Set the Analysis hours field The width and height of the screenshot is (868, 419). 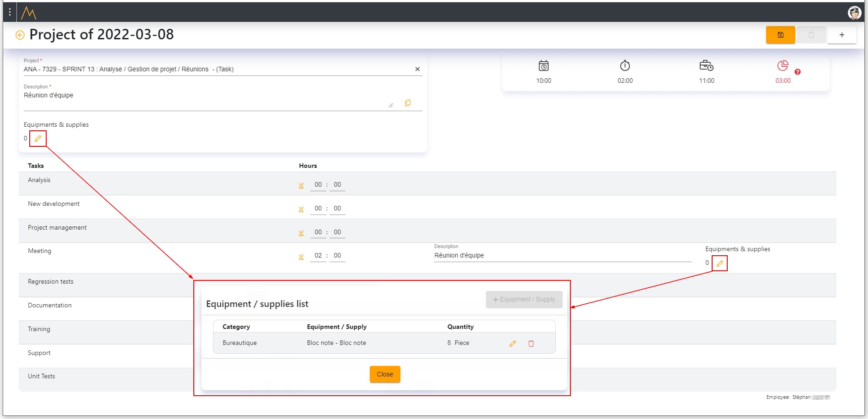pyautogui.click(x=318, y=185)
